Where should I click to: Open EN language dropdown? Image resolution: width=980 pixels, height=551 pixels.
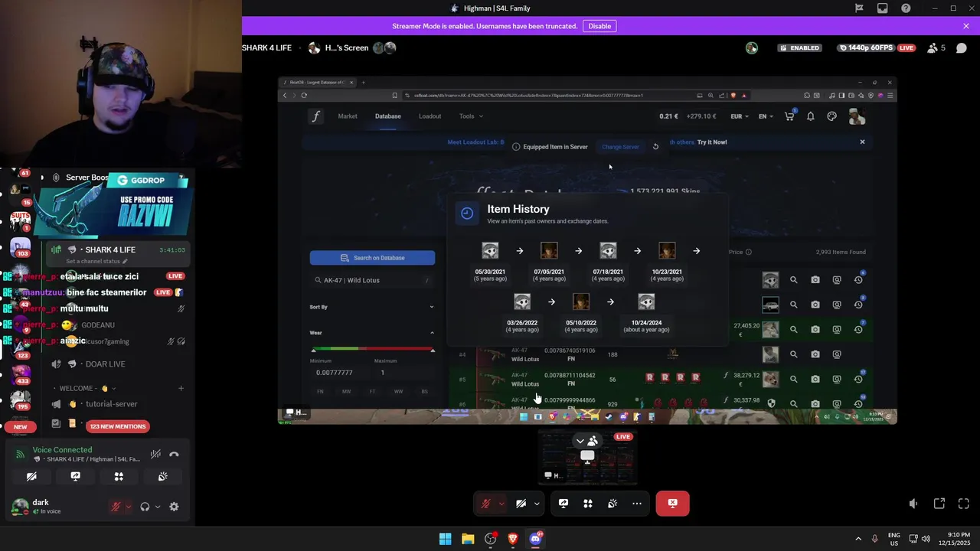pyautogui.click(x=766, y=116)
